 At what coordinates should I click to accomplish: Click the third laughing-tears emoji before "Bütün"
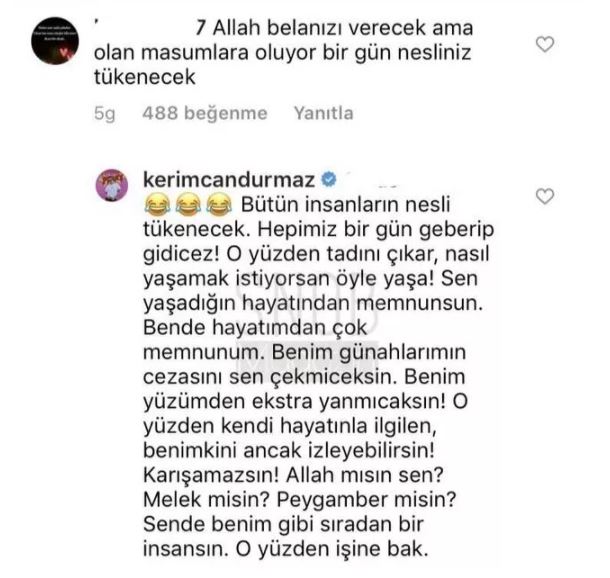pos(219,205)
